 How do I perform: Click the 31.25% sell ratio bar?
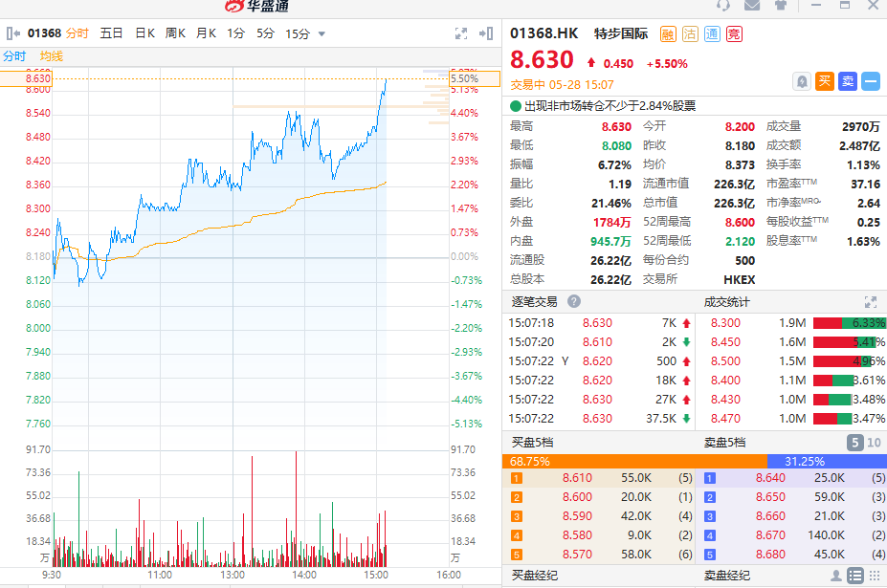pos(827,462)
